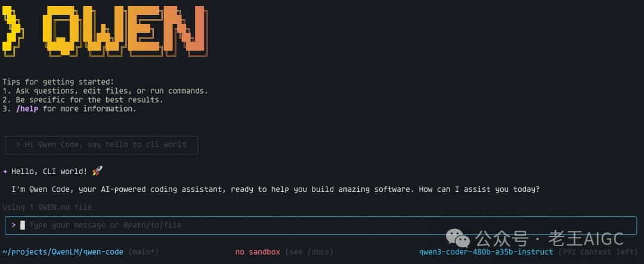Click the 'no sandbox' status text
The image size is (644, 264).
[258, 251]
